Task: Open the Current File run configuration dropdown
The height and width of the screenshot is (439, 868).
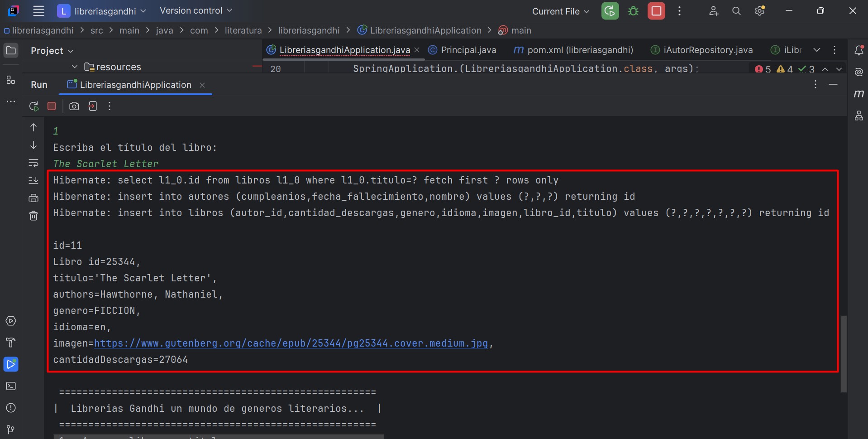Action: click(561, 11)
